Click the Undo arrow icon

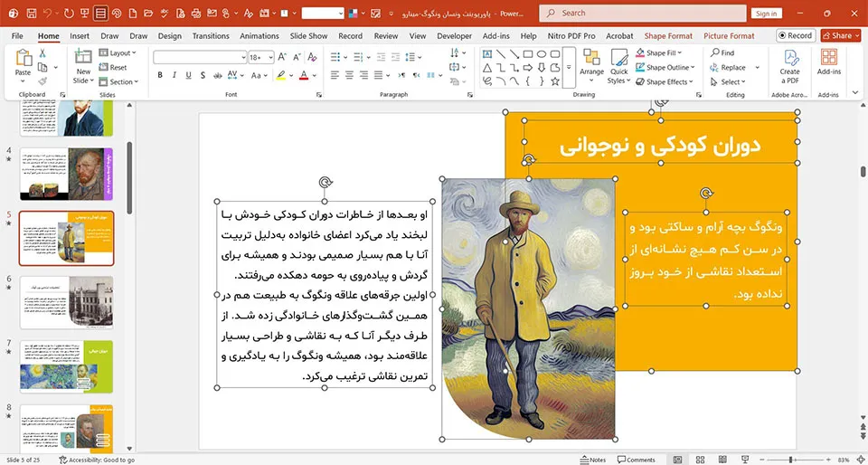click(47, 13)
